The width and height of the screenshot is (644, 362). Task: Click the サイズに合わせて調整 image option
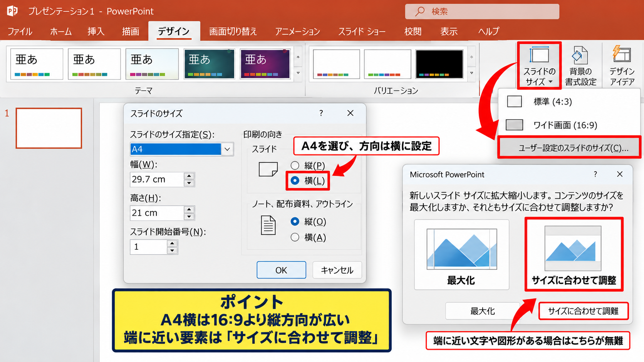pos(574,254)
